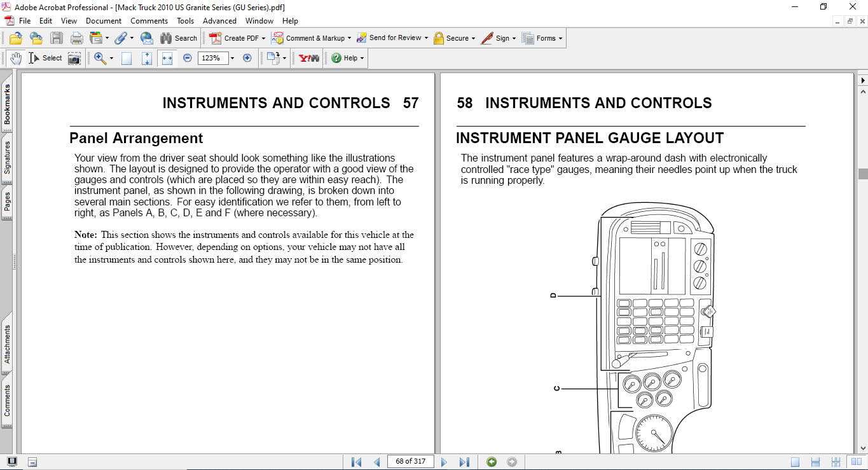Click the scrollbar up arrow

(863, 92)
